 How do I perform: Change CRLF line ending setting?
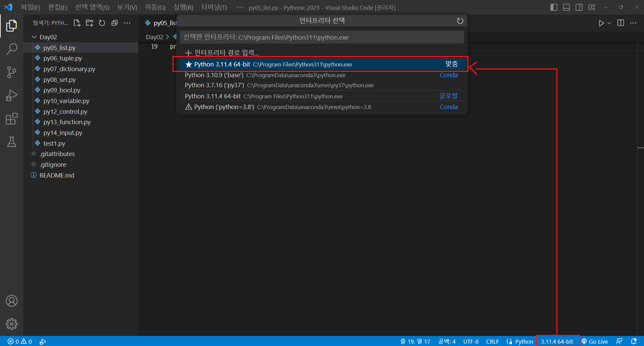click(492, 341)
